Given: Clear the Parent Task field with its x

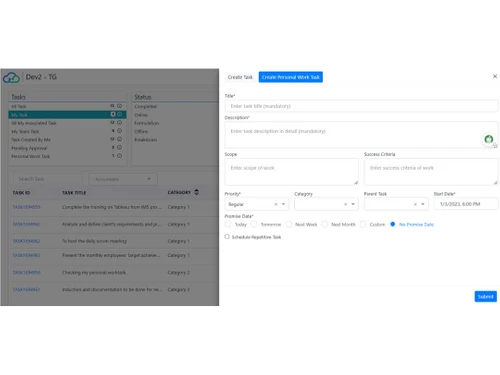Looking at the screenshot, I should click(415, 204).
